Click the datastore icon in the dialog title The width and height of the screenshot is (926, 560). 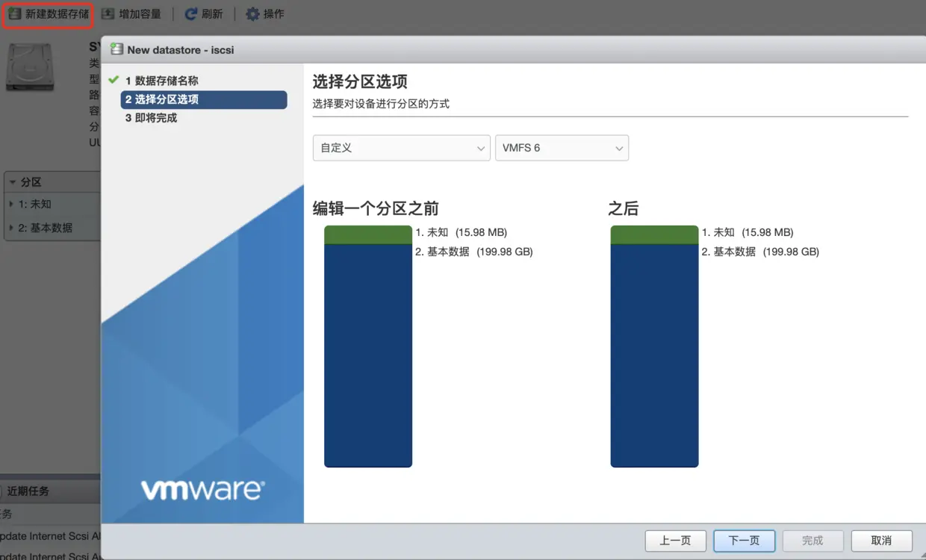(x=116, y=49)
